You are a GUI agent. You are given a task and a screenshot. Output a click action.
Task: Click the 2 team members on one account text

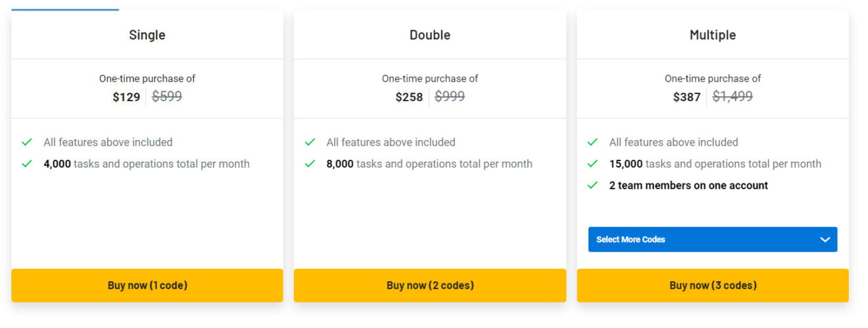(x=688, y=185)
